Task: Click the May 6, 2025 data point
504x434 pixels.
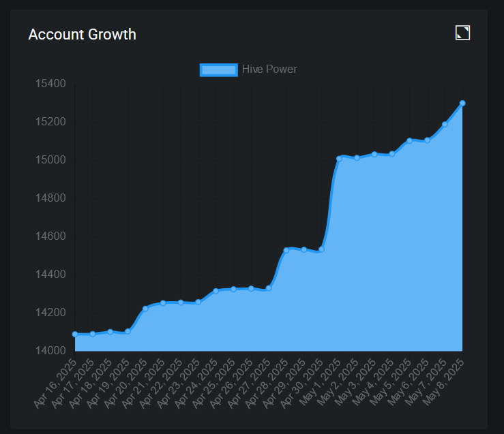Action: tap(427, 140)
